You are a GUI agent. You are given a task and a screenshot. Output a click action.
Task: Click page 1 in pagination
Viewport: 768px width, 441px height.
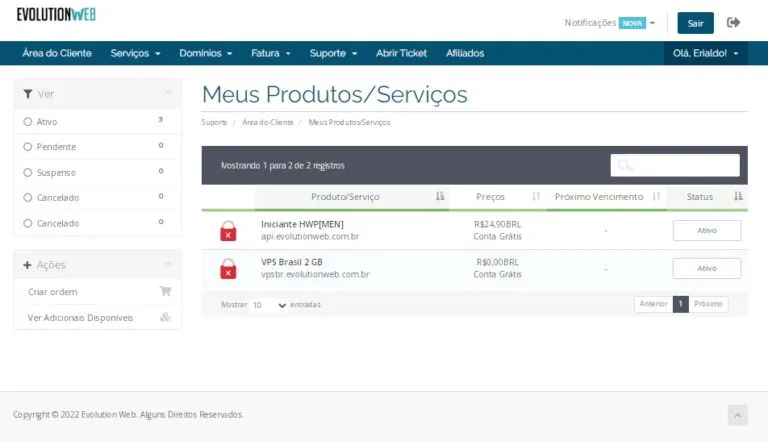tap(680, 304)
